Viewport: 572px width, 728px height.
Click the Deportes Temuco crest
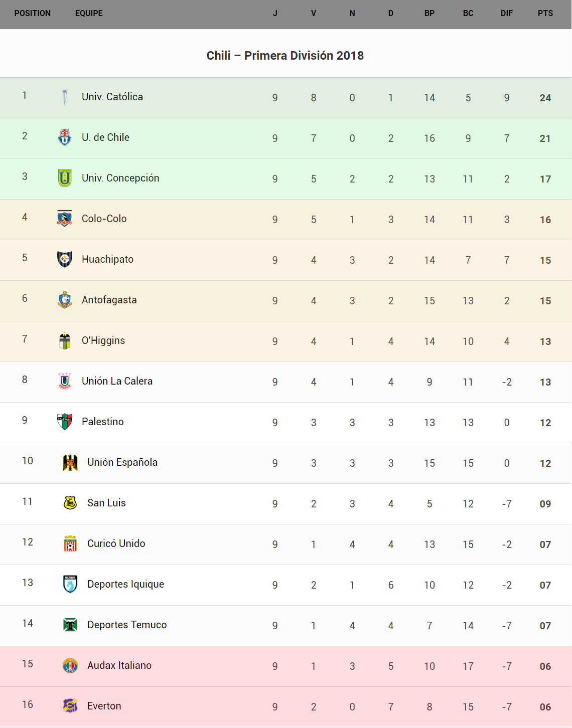70,625
